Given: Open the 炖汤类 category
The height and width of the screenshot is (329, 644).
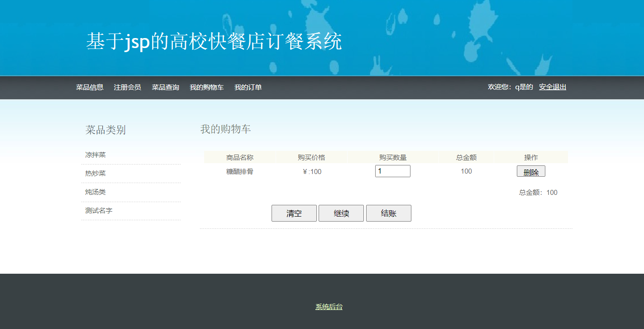Looking at the screenshot, I should tap(95, 192).
